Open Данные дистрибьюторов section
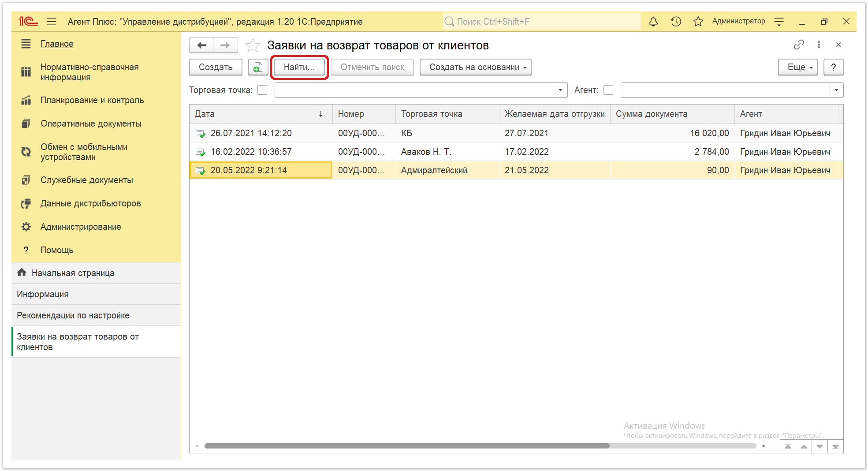 (91, 203)
